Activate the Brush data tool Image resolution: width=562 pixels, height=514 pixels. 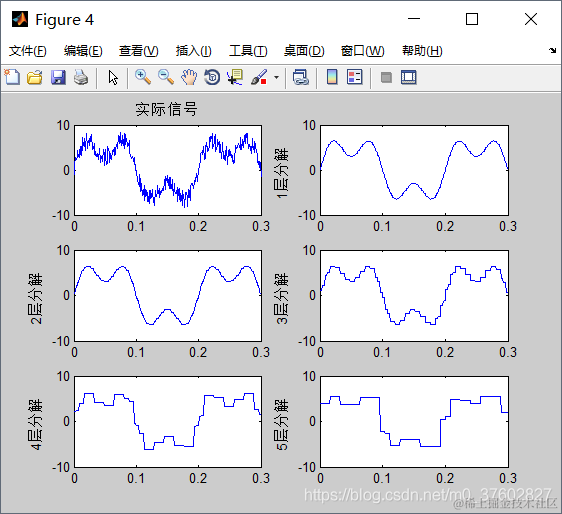[259, 77]
